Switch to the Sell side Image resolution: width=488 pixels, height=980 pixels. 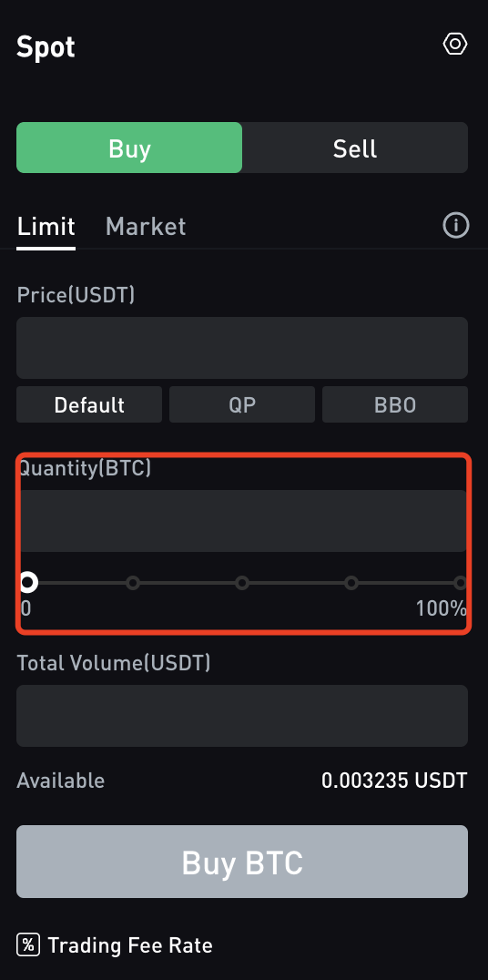pos(355,148)
